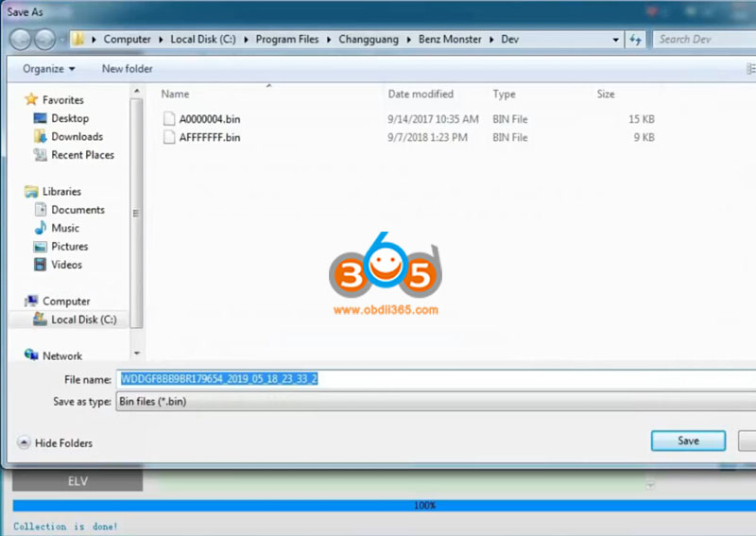Select the A0000004.bin file icon
The image size is (756, 536).
[x=169, y=119]
